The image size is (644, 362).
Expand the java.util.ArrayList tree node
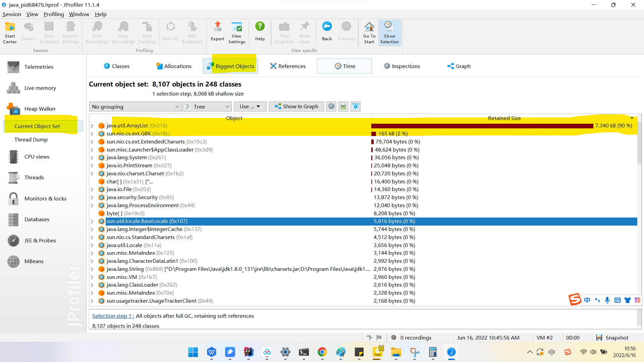tap(92, 126)
